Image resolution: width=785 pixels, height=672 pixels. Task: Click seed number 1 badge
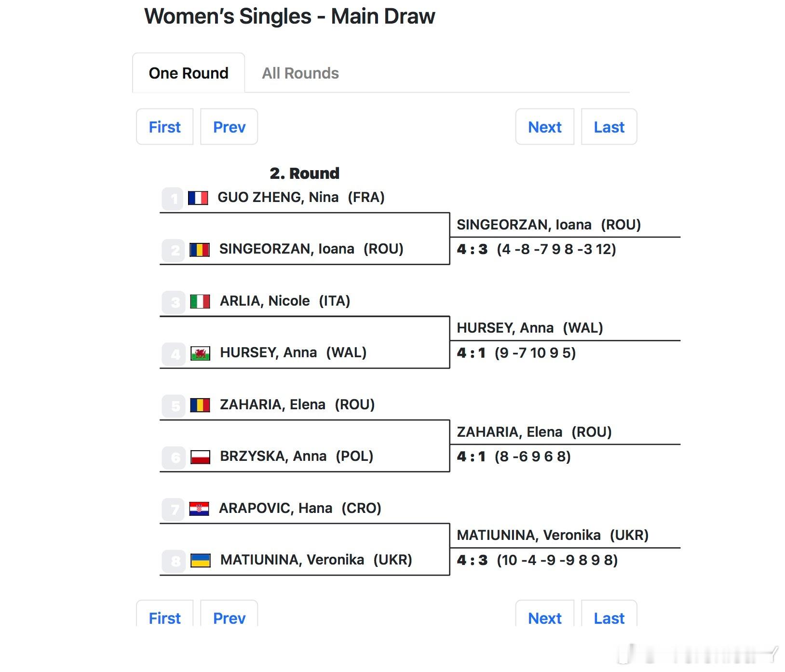point(173,199)
